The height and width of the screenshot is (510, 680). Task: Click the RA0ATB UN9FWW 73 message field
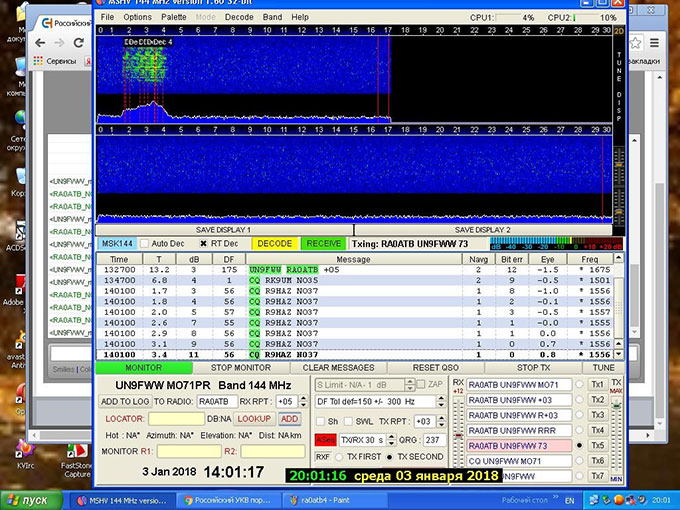pos(519,446)
